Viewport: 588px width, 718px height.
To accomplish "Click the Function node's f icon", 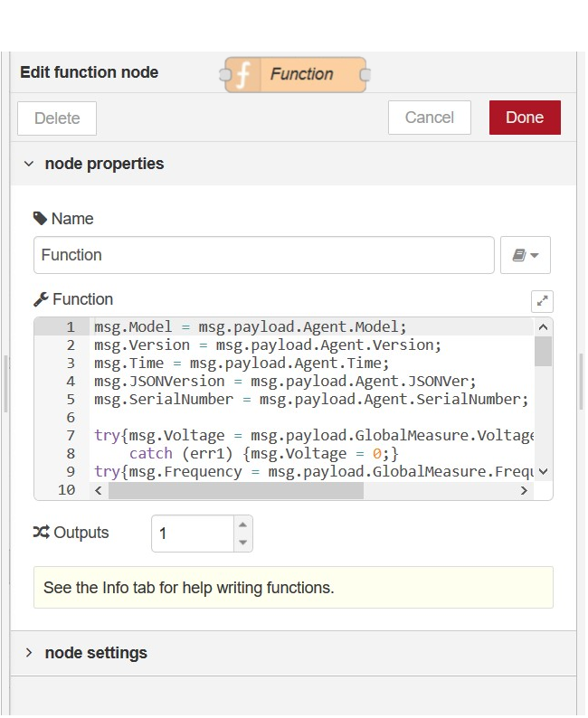I will (x=242, y=75).
